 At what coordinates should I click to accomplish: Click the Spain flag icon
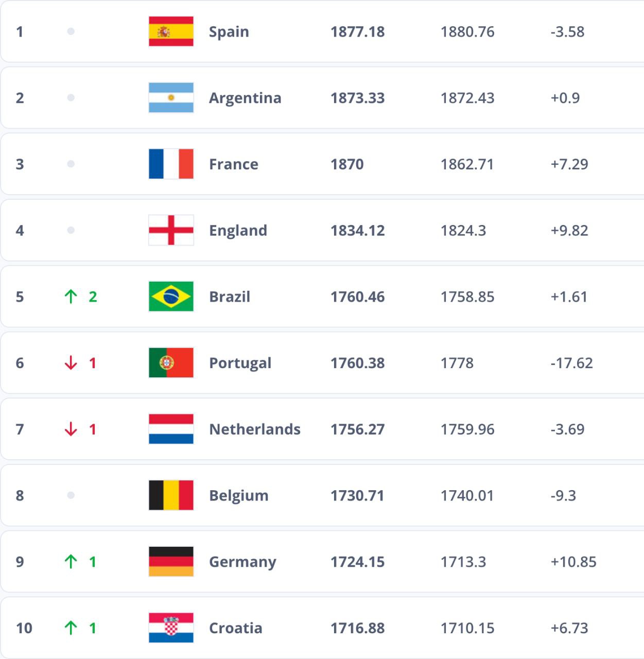tap(171, 31)
